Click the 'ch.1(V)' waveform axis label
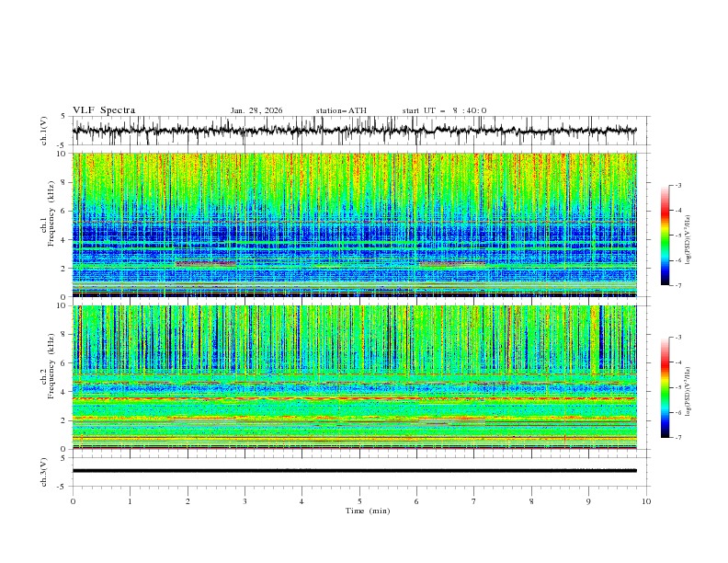 (44, 131)
